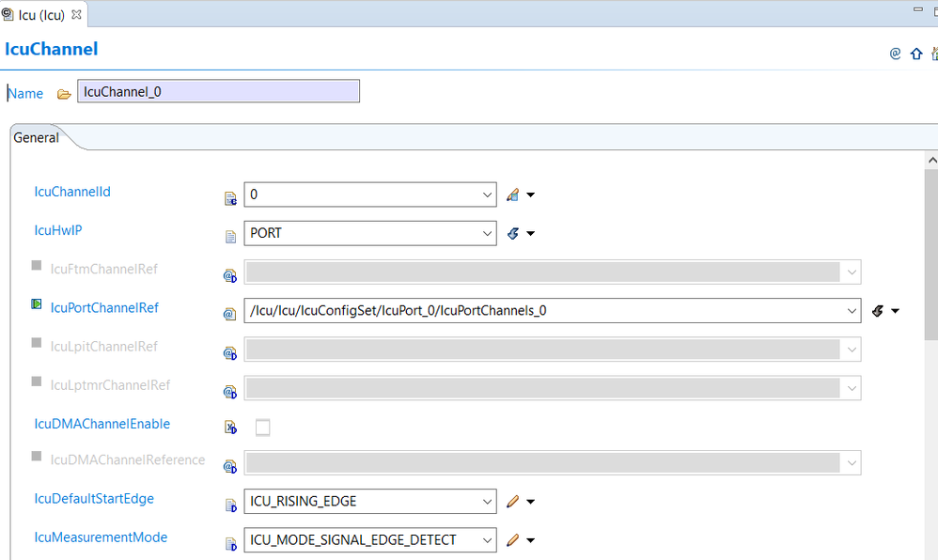Click the IcuChannelId label link
The height and width of the screenshot is (560, 938).
[72, 192]
